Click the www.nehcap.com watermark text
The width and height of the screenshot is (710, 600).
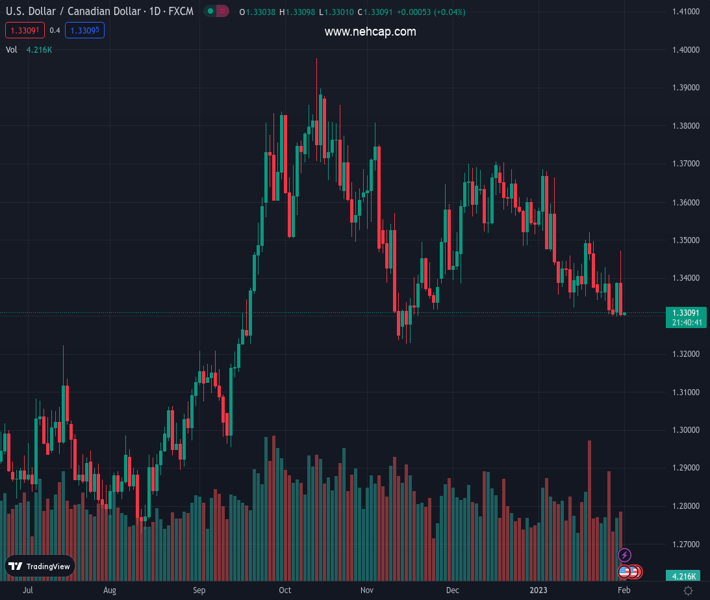pos(370,32)
